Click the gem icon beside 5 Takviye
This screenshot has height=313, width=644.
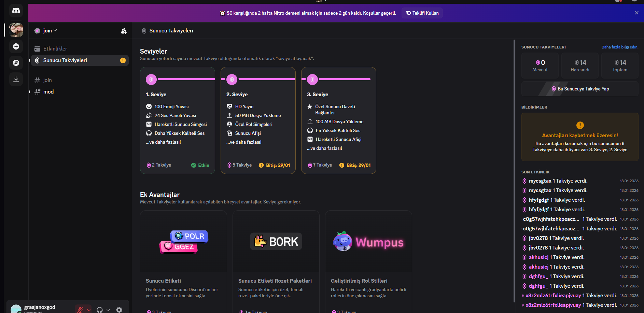pyautogui.click(x=229, y=165)
